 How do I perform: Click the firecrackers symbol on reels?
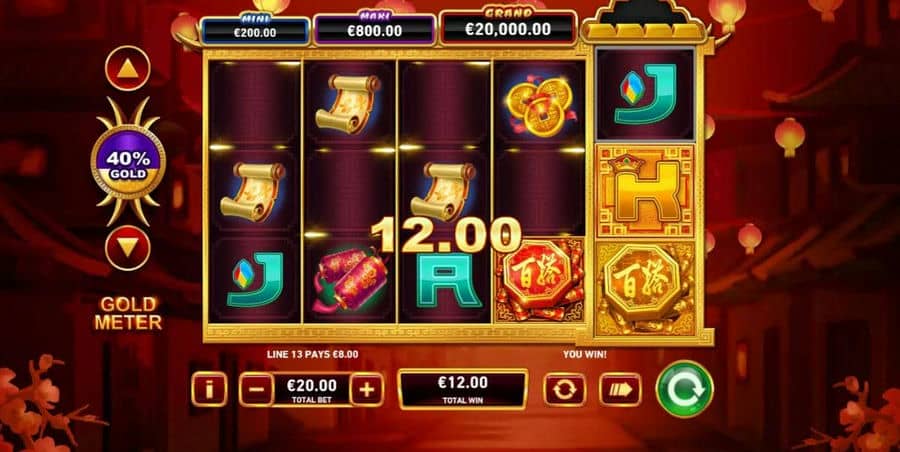pyautogui.click(x=350, y=279)
